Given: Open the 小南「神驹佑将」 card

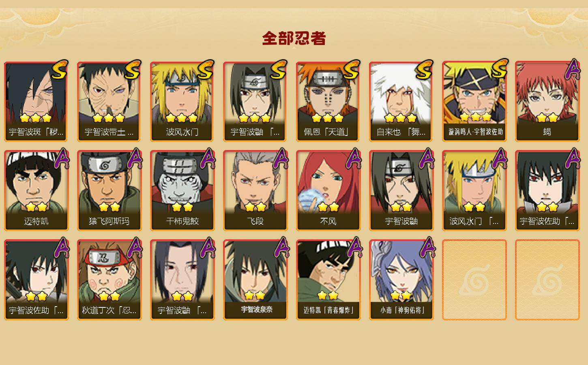Looking at the screenshot, I should pyautogui.click(x=401, y=280).
